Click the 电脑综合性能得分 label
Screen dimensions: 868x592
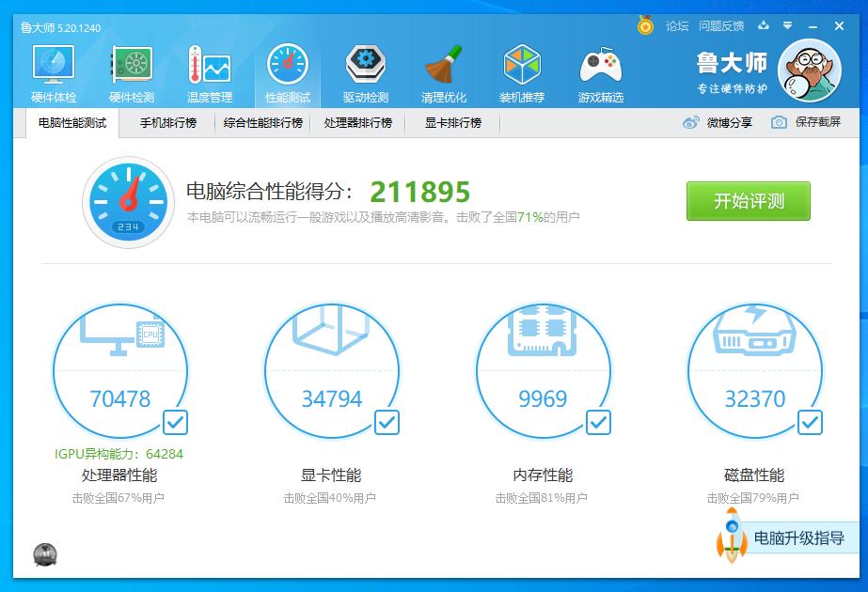[270, 192]
